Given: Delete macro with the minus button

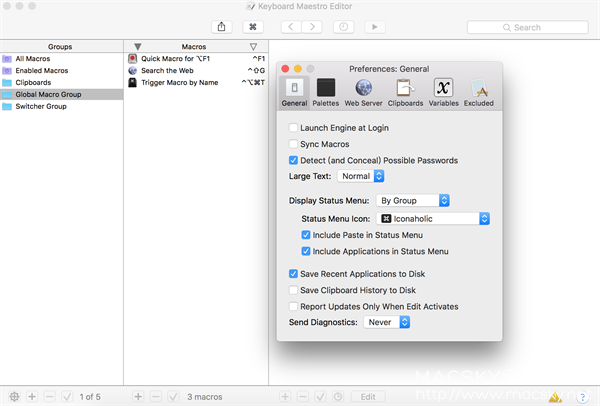Looking at the screenshot, I should point(156,396).
